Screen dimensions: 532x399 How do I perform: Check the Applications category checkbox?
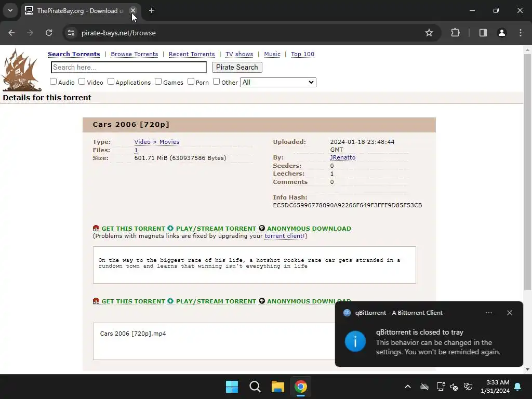pyautogui.click(x=111, y=82)
